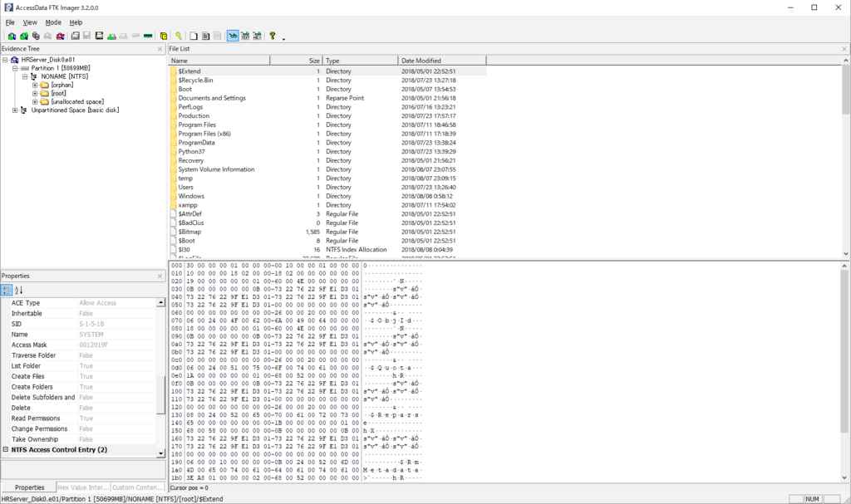Select the Production directory row
Screen dimensions: 851x504
point(327,116)
